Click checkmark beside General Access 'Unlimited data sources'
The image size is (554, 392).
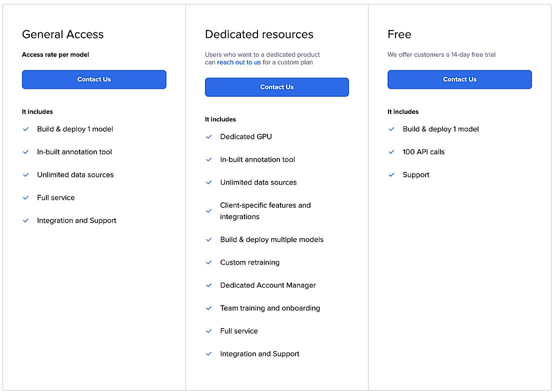click(x=26, y=175)
